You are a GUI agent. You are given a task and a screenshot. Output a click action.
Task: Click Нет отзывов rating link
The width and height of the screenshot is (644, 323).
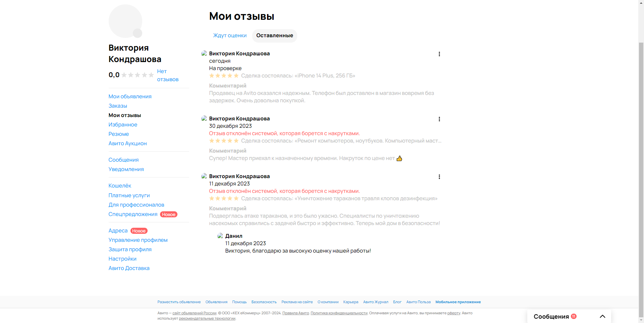(x=168, y=75)
